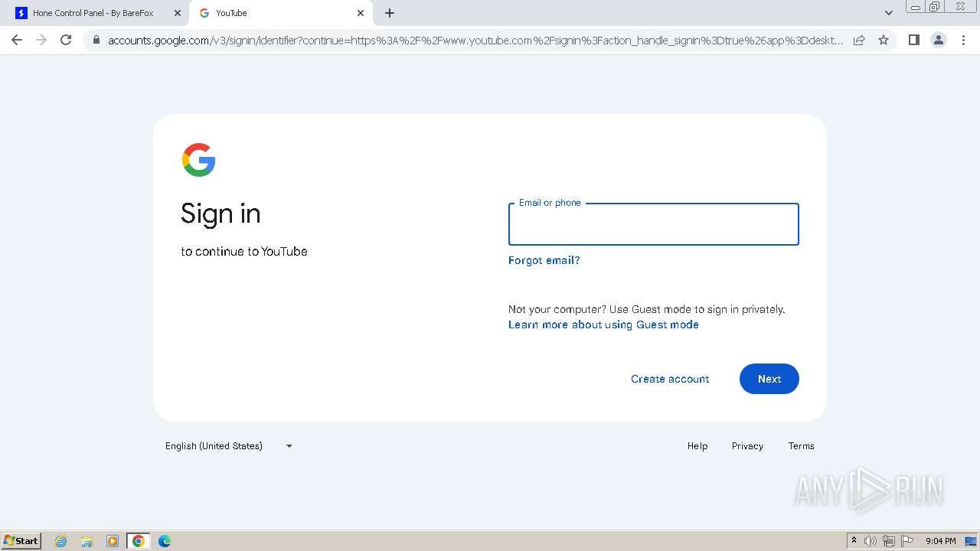Viewport: 980px width, 551px height.
Task: Click the browser forward arrow
Action: point(41,40)
